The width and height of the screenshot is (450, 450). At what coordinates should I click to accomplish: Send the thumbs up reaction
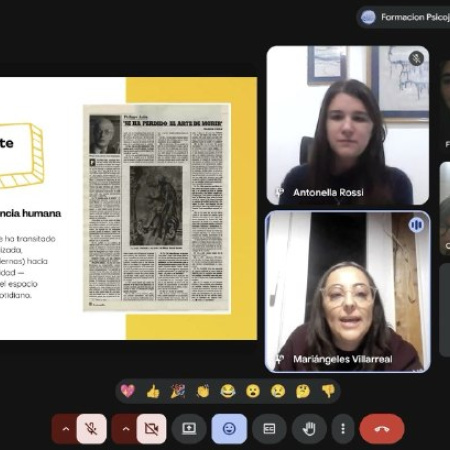153,391
